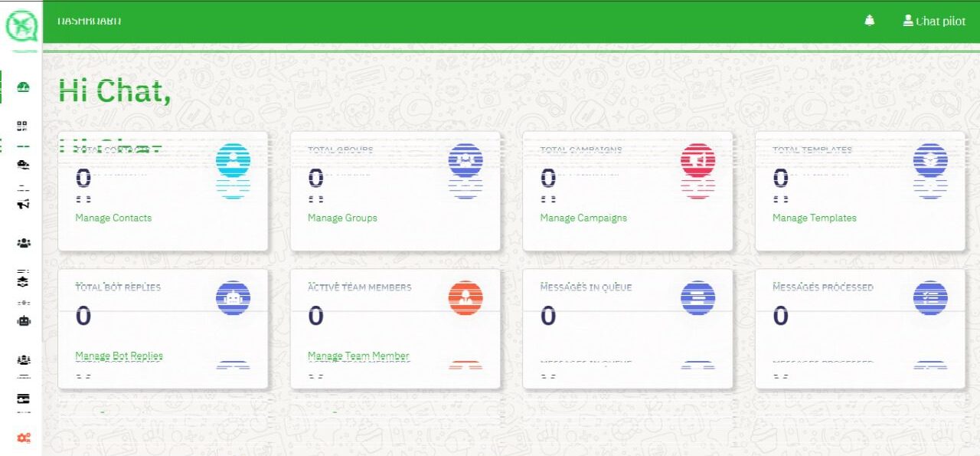
Task: Click the Messages Processed card
Action: pyautogui.click(x=860, y=328)
